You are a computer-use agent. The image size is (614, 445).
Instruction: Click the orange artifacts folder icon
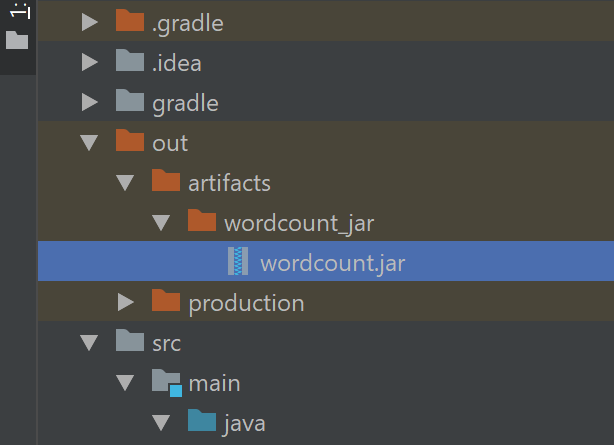tap(166, 180)
